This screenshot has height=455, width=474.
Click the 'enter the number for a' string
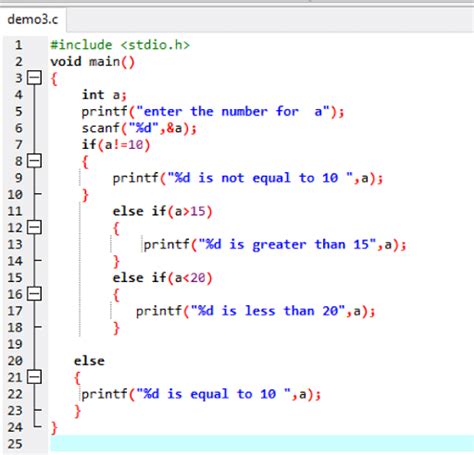click(233, 111)
